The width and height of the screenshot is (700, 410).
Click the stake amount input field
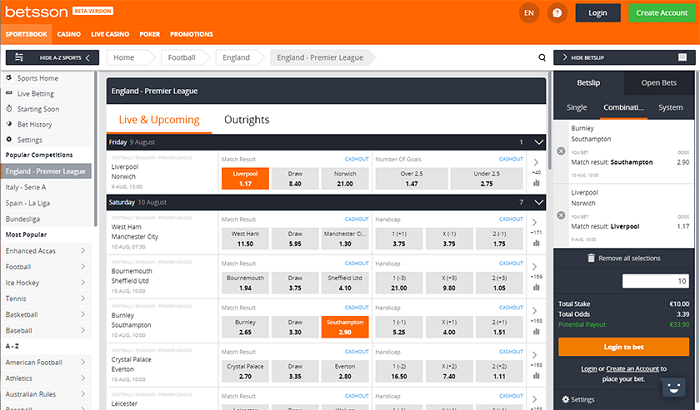[655, 281]
